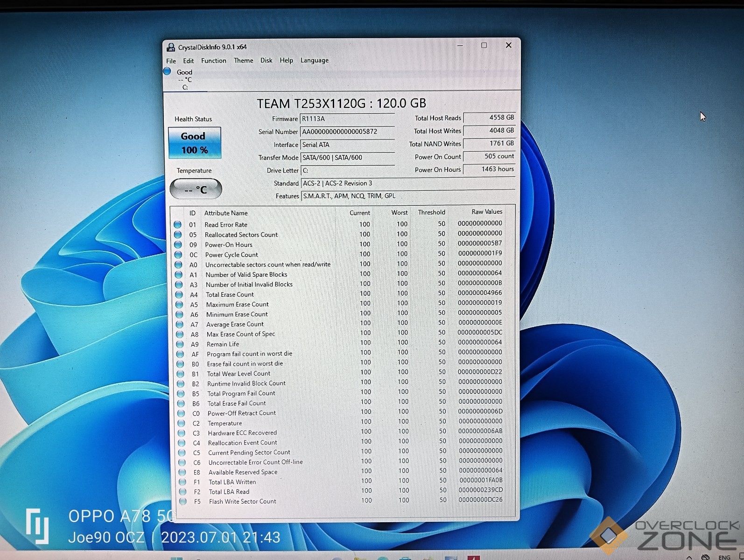Click the status icon for Maximum Erase Count
The height and width of the screenshot is (560, 744).
click(179, 304)
